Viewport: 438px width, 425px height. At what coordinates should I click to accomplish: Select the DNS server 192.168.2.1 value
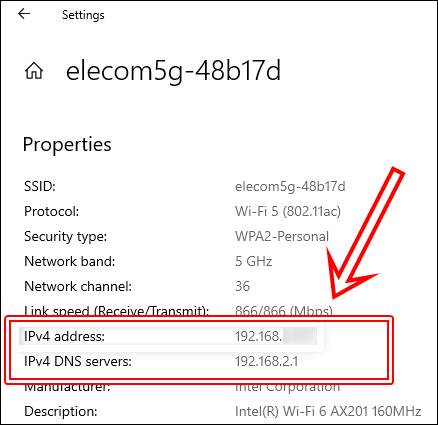(x=266, y=361)
